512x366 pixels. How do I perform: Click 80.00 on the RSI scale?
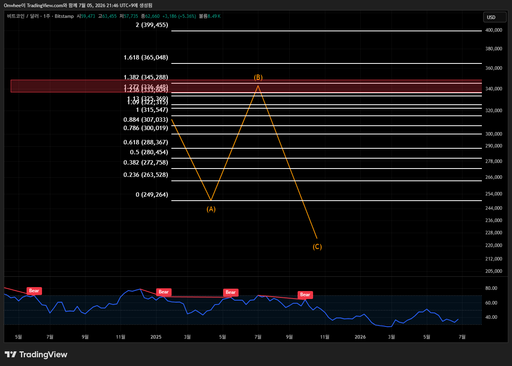pyautogui.click(x=491, y=288)
